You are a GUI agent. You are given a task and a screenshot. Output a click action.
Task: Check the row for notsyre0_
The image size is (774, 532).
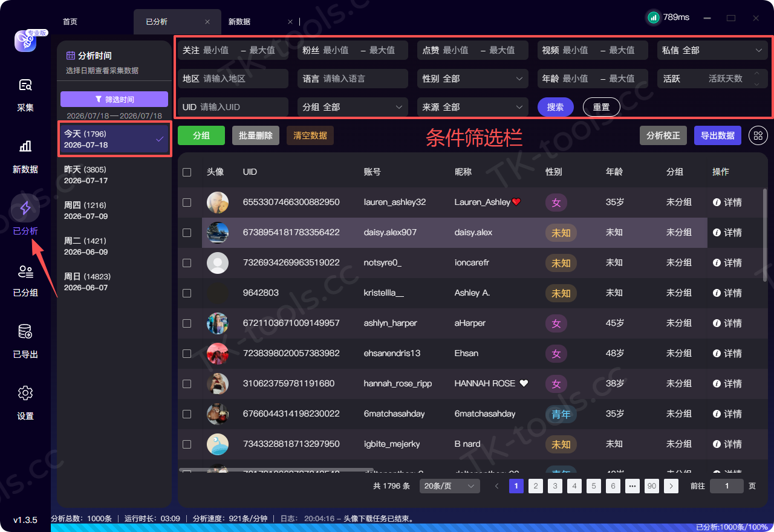tap(187, 263)
